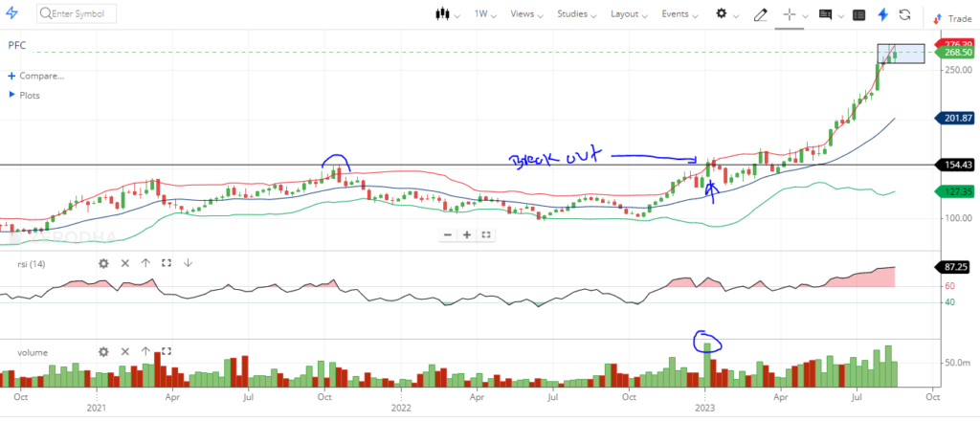Click the chart settings gear in toolbar
980x422 pixels.
722,13
